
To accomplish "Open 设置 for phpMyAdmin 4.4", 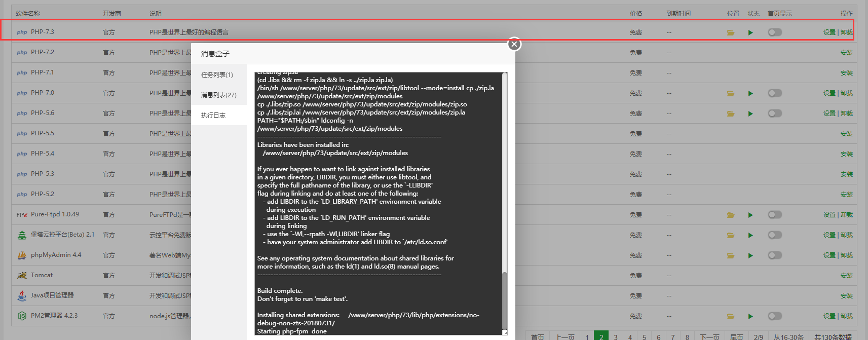I will tap(829, 255).
